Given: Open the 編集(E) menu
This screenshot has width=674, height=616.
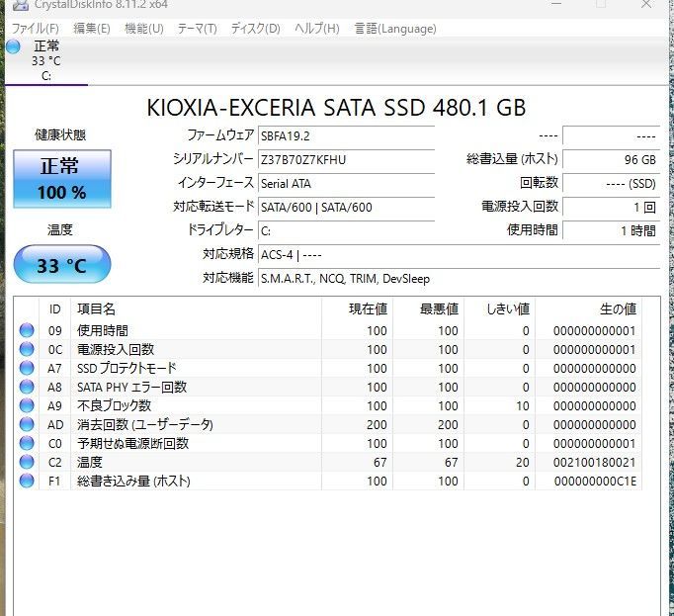Looking at the screenshot, I should (92, 29).
